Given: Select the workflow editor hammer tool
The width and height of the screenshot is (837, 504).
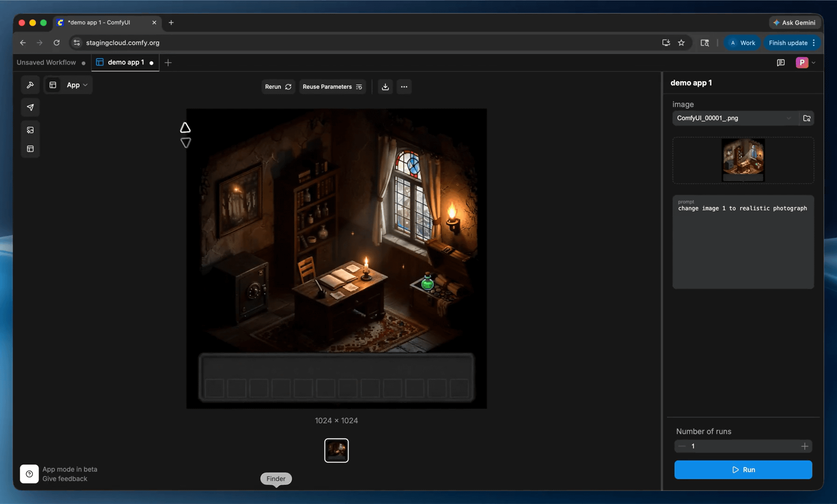Looking at the screenshot, I should coord(30,85).
